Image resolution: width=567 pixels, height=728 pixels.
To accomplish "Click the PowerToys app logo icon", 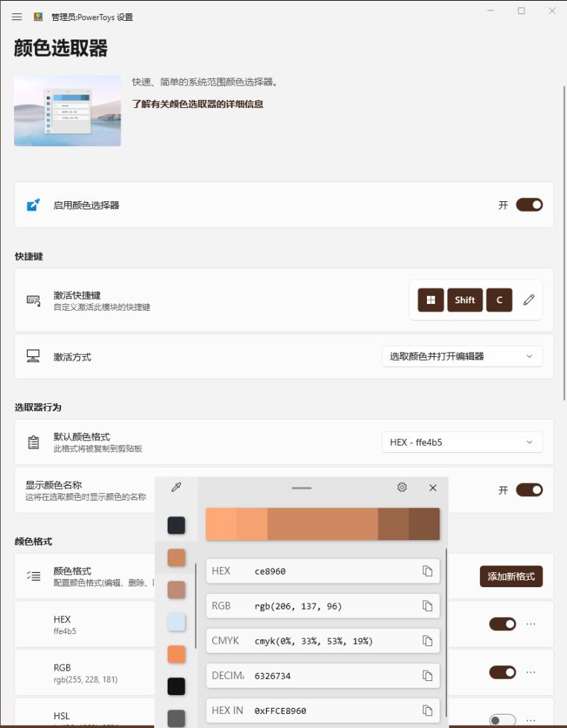I will tap(38, 17).
